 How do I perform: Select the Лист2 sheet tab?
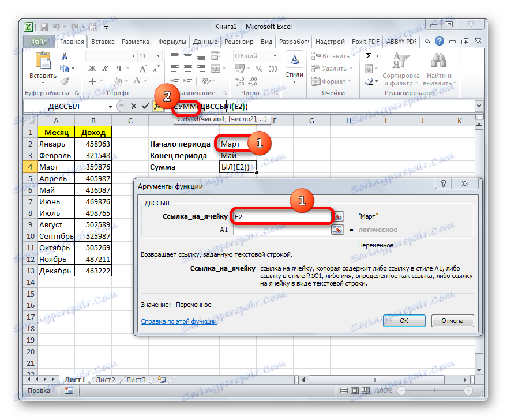pos(105,380)
